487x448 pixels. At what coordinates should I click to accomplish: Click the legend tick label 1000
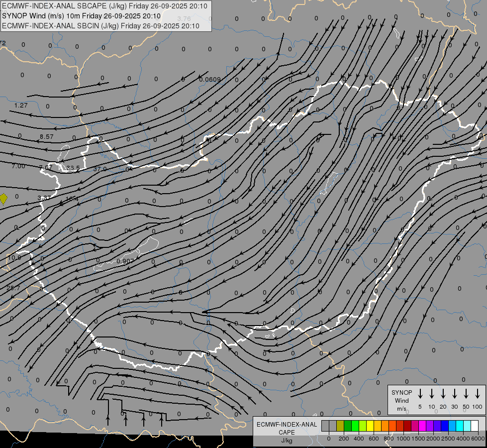tap(403, 439)
